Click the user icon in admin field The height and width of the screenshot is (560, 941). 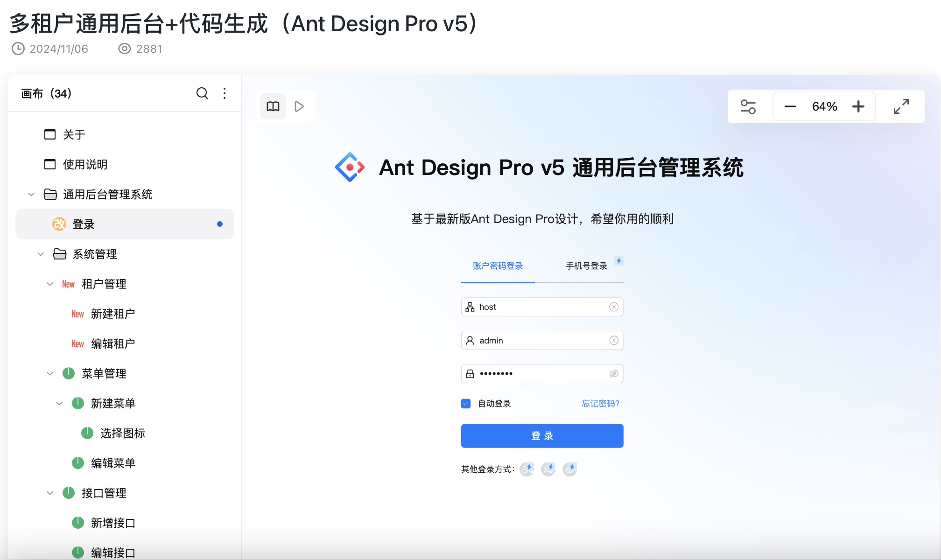click(470, 341)
